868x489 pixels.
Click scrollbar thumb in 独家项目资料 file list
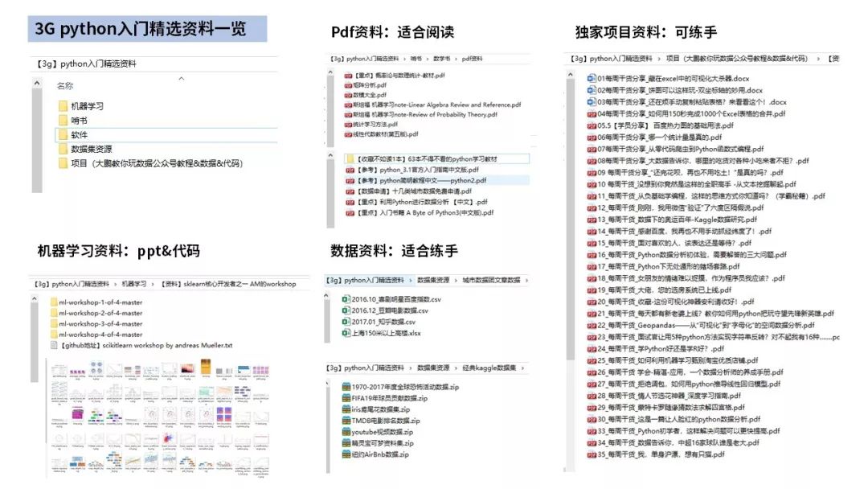pyautogui.click(x=570, y=219)
